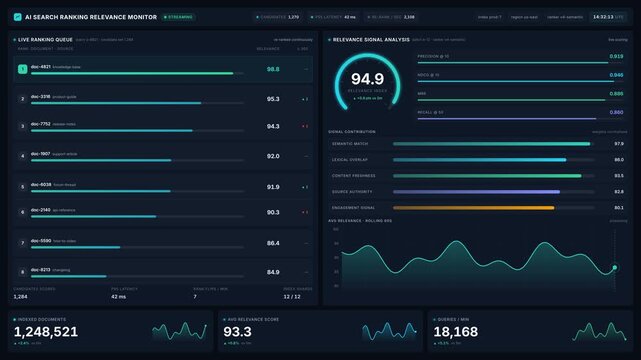Click the doc-4821 relevance bar
The image size is (641, 360).
[x=137, y=74]
